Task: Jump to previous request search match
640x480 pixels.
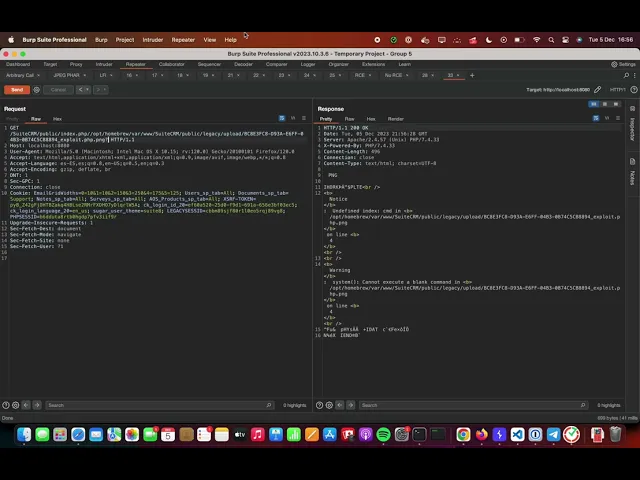Action: click(26, 405)
